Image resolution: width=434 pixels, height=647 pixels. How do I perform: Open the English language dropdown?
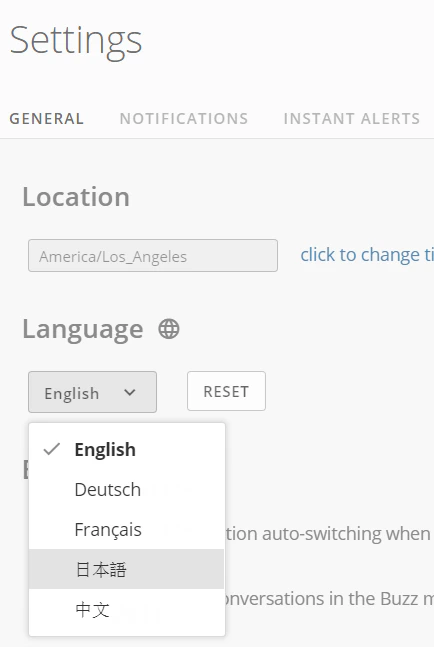tap(92, 392)
